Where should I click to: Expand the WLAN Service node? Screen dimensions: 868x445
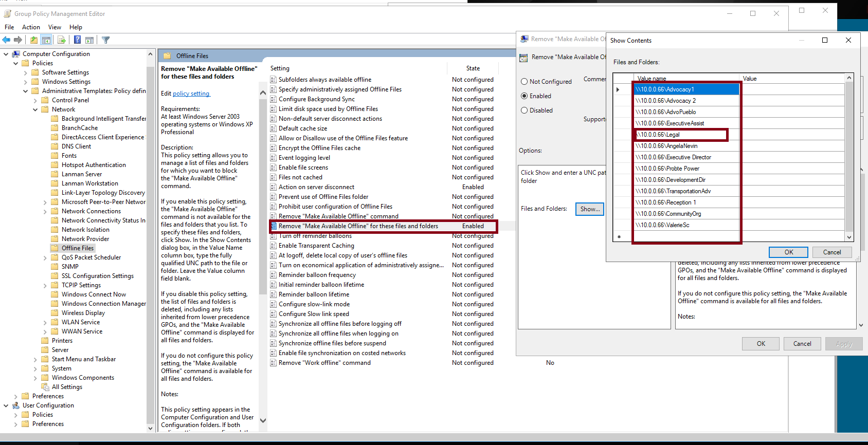pos(45,322)
